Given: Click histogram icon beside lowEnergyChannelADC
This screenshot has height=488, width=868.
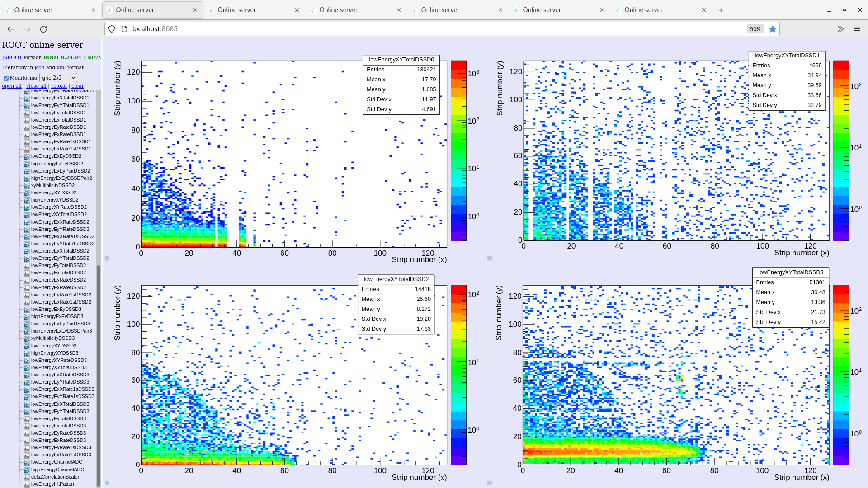Looking at the screenshot, I should [x=27, y=462].
